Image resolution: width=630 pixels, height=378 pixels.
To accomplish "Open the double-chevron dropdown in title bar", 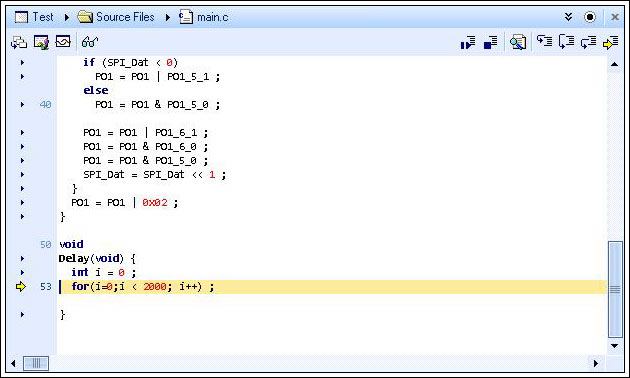I will (x=568, y=17).
